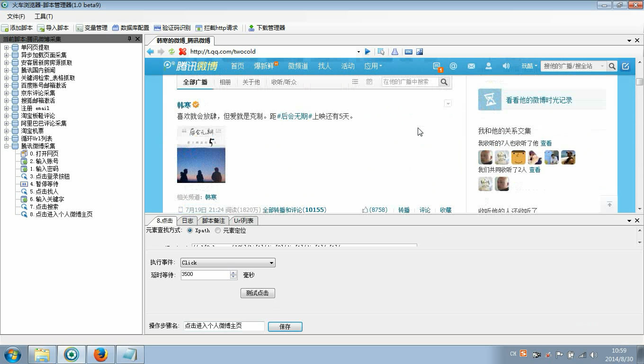644x364 pixels.
Task: Open the 文件(F) menu
Action: pos(16,17)
